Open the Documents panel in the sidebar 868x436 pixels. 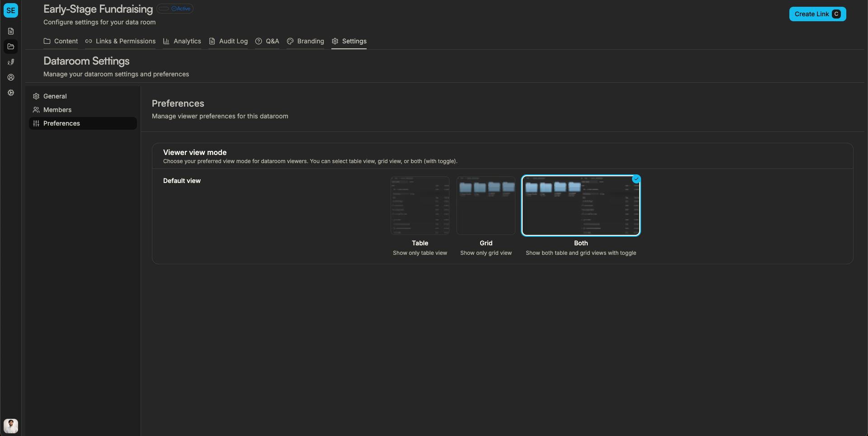11,31
